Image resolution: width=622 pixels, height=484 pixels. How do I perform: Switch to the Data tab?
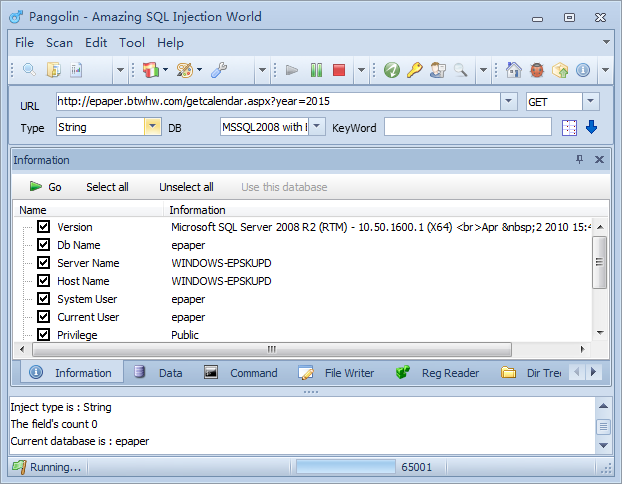[159, 373]
